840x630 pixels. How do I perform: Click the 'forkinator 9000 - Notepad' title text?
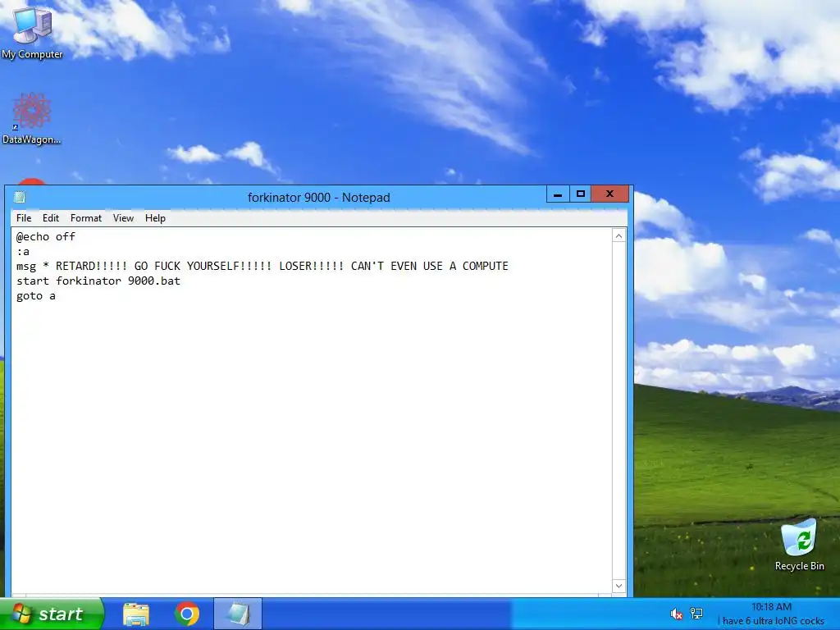point(319,198)
